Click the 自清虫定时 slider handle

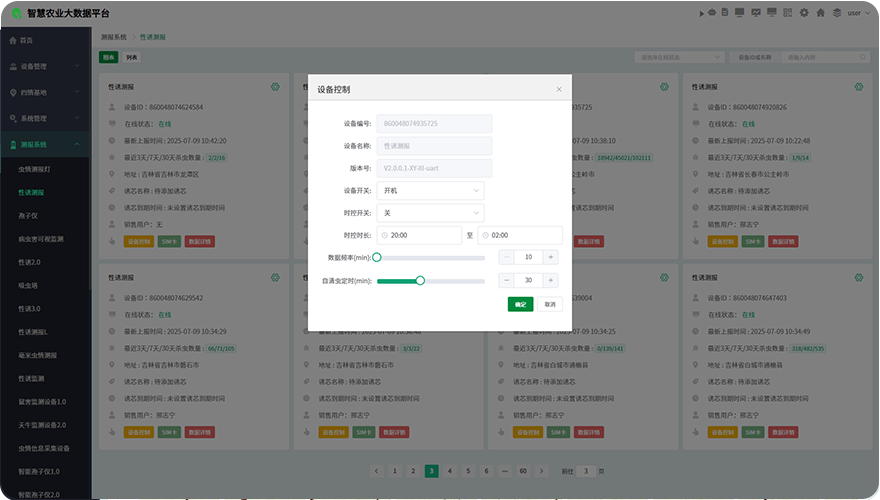(x=420, y=281)
